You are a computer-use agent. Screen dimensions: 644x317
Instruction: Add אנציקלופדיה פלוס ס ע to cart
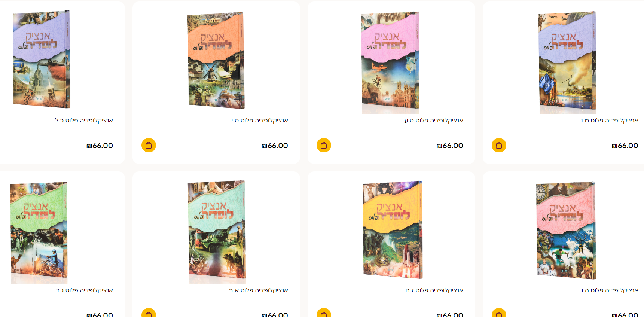[x=324, y=145]
